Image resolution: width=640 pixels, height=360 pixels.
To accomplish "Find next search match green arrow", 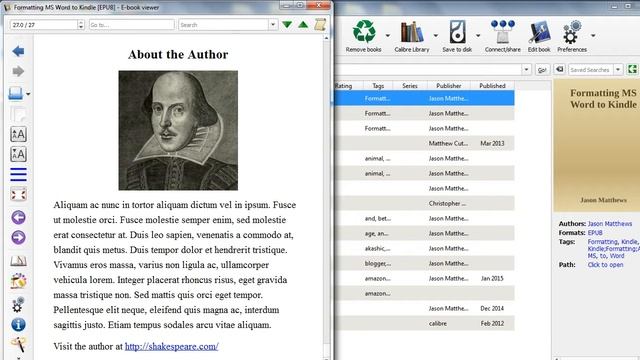I will [287, 25].
